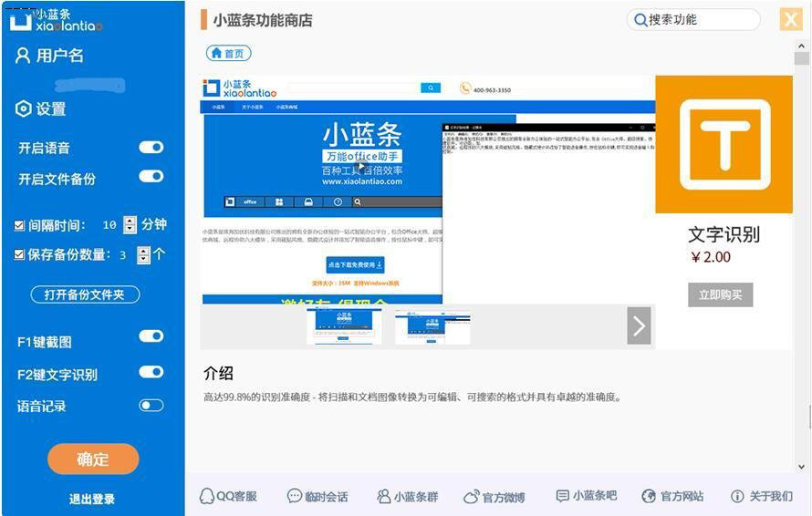Select the second preview thumbnail
This screenshot has height=516, width=812.
point(432,326)
